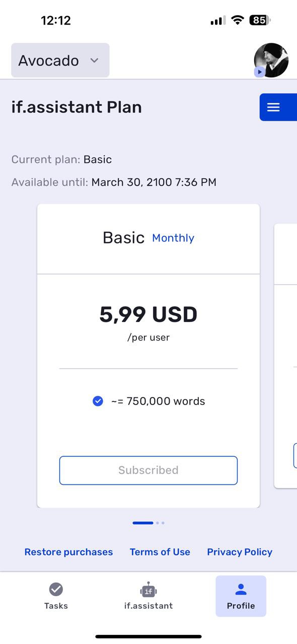Open the Privacy Policy link

[240, 552]
